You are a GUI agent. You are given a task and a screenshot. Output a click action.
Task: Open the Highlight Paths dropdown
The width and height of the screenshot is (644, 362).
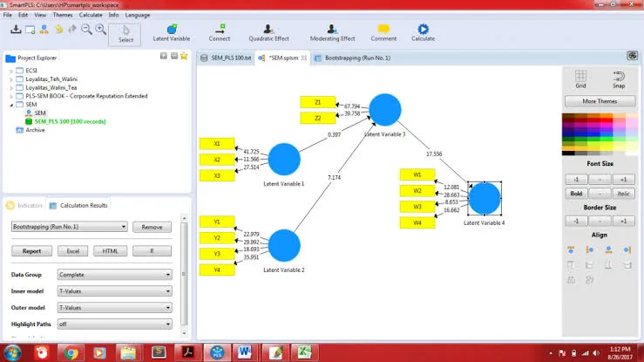coord(114,324)
